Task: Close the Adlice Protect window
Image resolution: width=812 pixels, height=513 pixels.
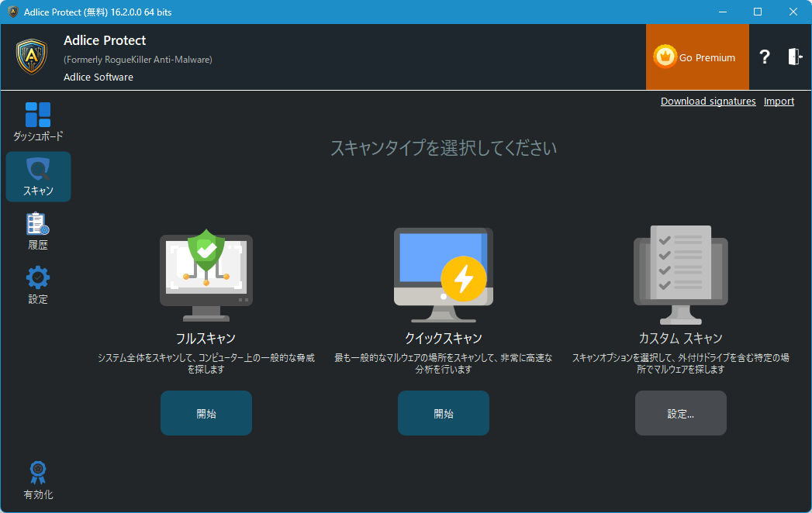Action: [x=793, y=12]
